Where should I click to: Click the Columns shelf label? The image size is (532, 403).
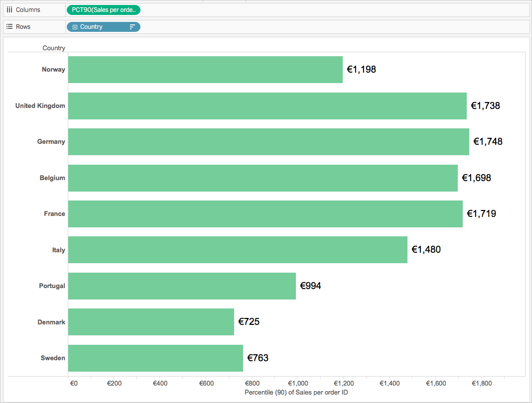(28, 10)
